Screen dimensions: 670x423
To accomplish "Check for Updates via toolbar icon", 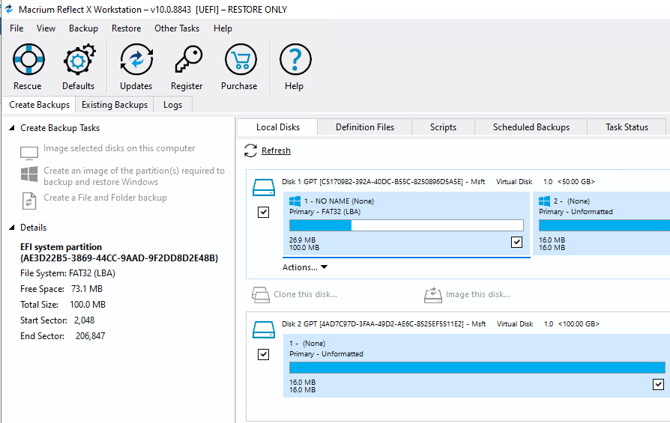I will click(136, 62).
